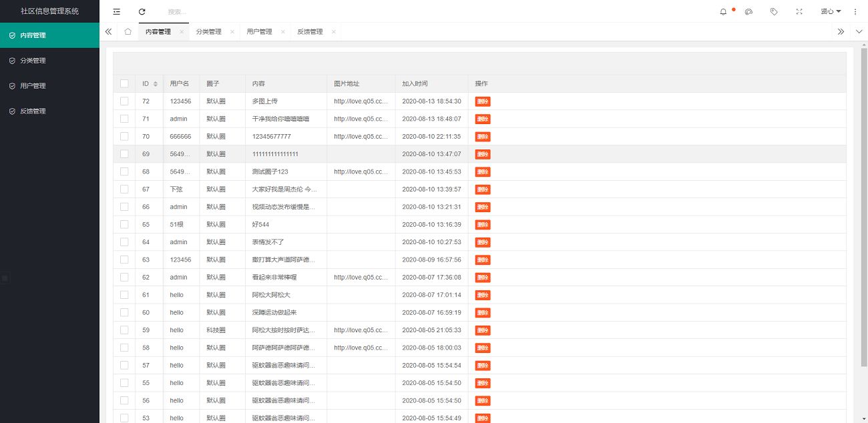
Task: Refresh the page with the reload icon
Action: [142, 11]
